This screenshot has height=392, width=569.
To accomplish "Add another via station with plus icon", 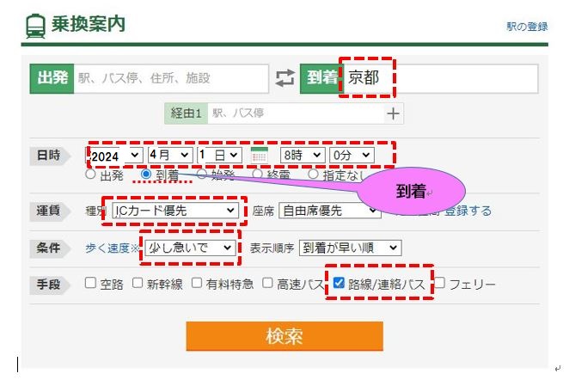I will coord(393,113).
